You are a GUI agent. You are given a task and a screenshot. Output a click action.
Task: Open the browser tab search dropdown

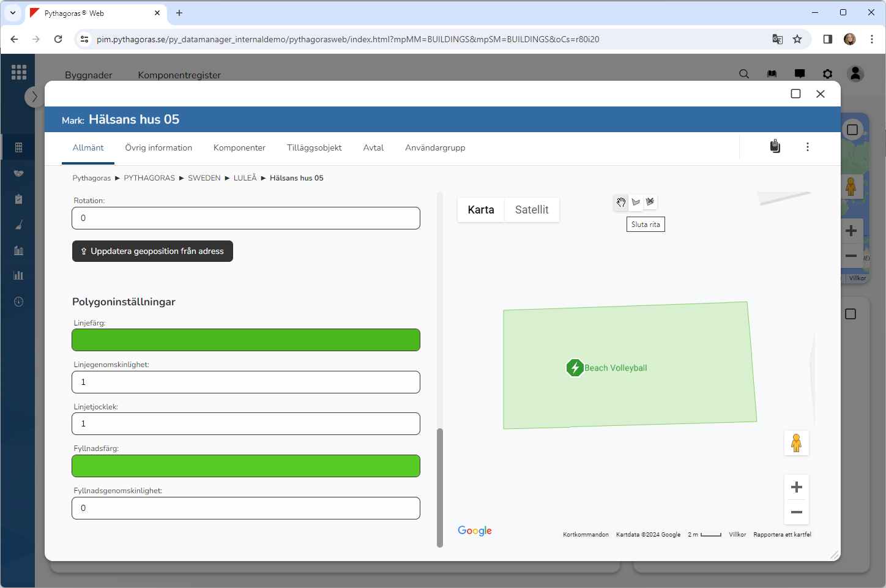pyautogui.click(x=13, y=13)
